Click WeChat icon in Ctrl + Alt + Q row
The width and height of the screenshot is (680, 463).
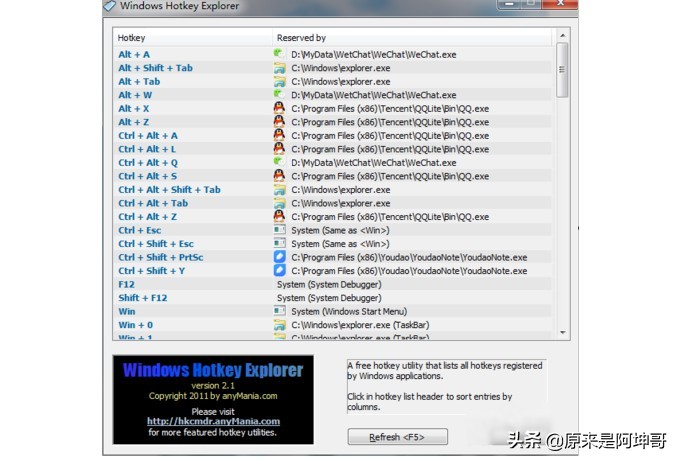pyautogui.click(x=279, y=163)
